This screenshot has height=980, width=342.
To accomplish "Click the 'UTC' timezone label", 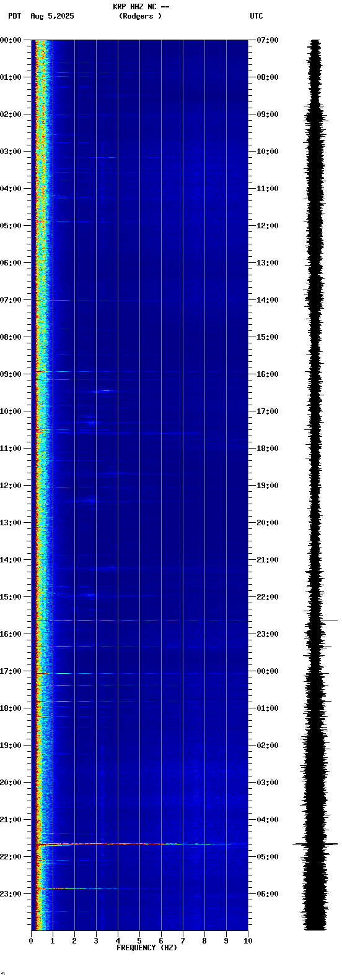I will tap(256, 16).
